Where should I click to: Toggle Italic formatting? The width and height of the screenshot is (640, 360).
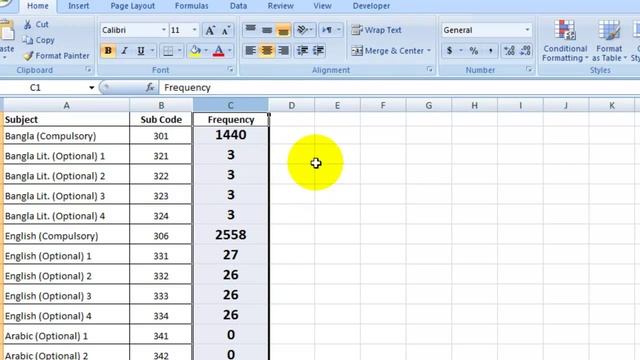(124, 51)
